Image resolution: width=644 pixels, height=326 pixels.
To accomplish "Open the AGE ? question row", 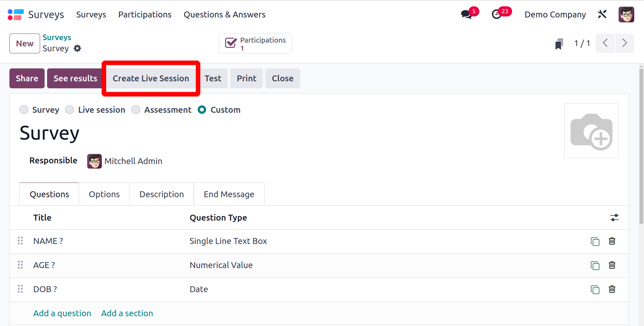I will point(319,265).
